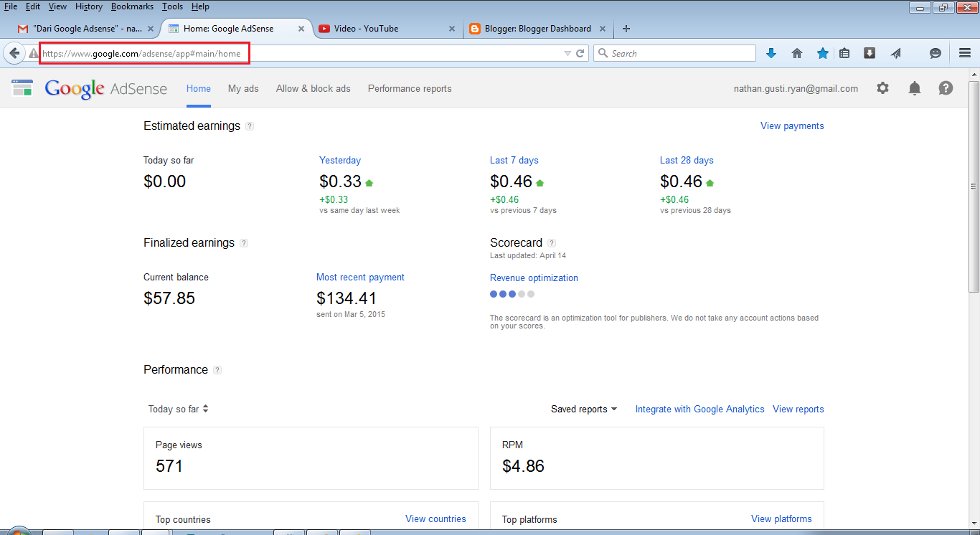The width and height of the screenshot is (980, 535).
Task: Click the $134.41 payment amount
Action: pos(347,298)
